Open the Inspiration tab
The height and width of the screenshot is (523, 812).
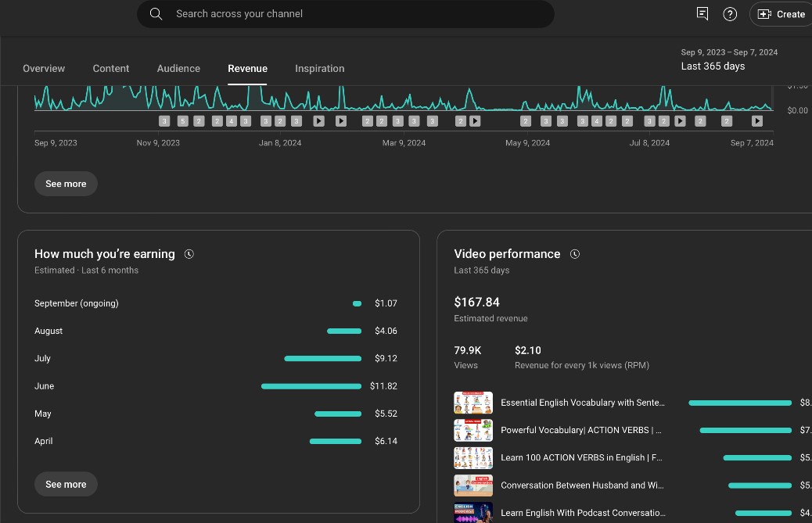click(319, 69)
